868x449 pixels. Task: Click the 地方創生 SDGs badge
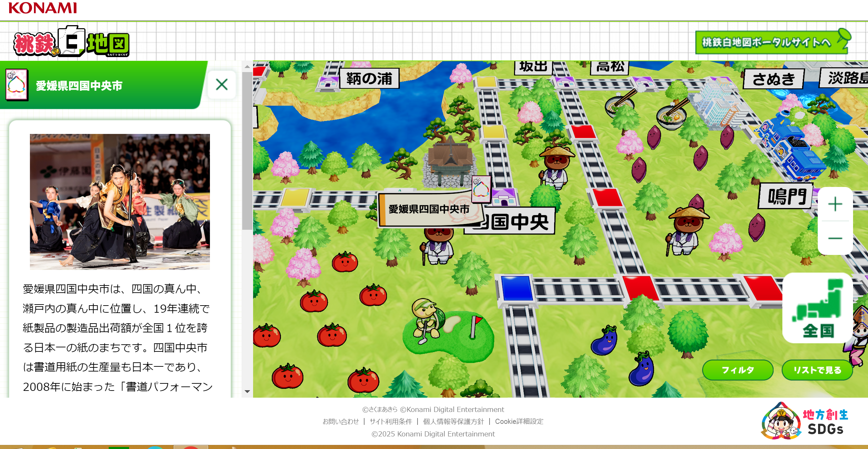pyautogui.click(x=804, y=421)
